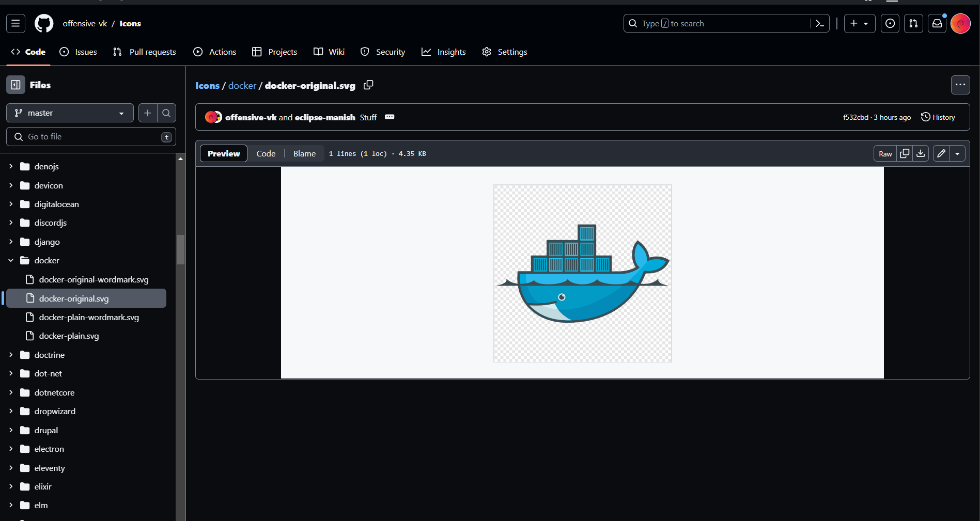
Task: Open file History
Action: [x=938, y=117]
